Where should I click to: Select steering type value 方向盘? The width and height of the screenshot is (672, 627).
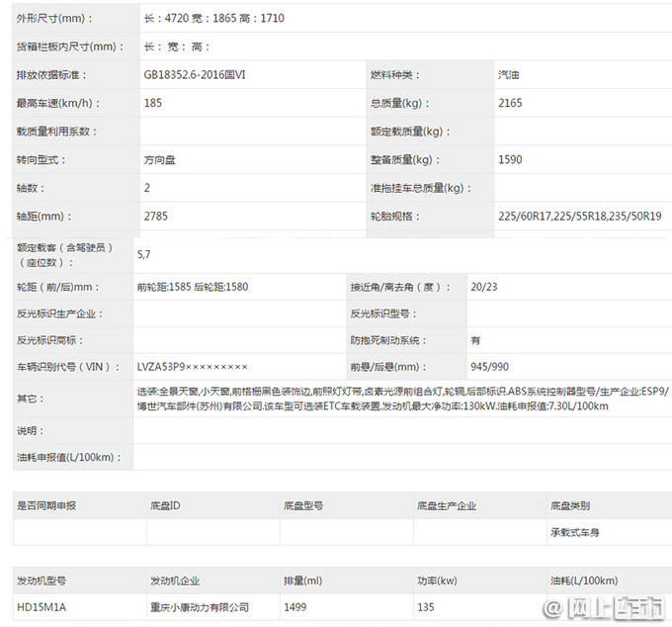(159, 160)
